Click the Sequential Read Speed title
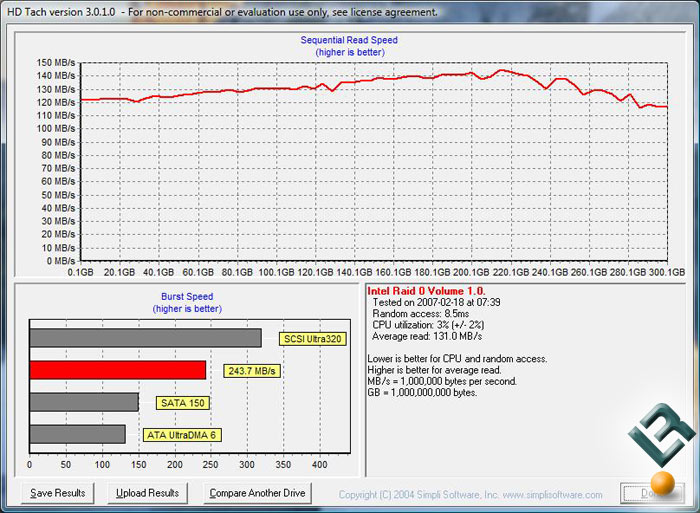This screenshot has height=513, width=700. (x=349, y=40)
